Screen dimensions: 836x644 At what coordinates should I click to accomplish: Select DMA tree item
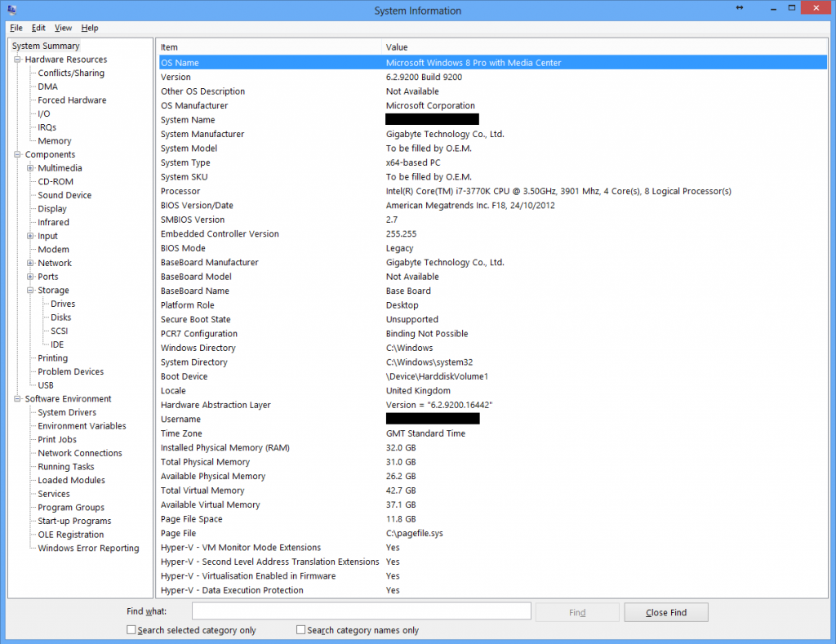(x=48, y=87)
